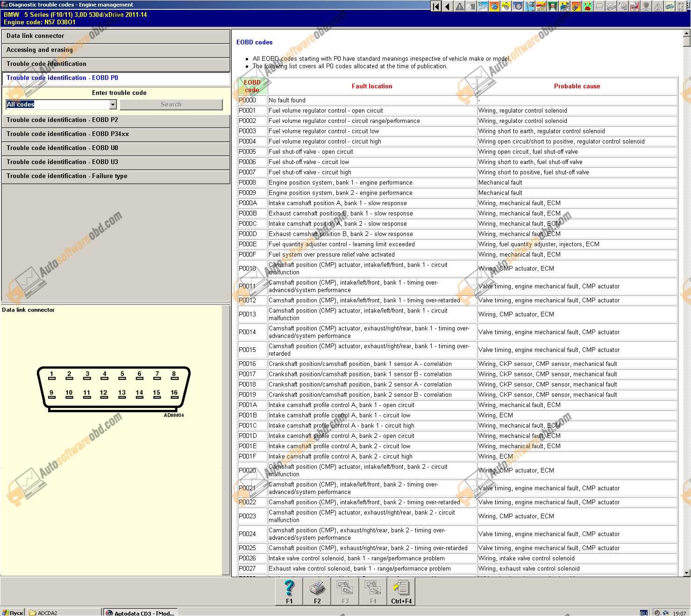Click the EOBD code column header

252,86
